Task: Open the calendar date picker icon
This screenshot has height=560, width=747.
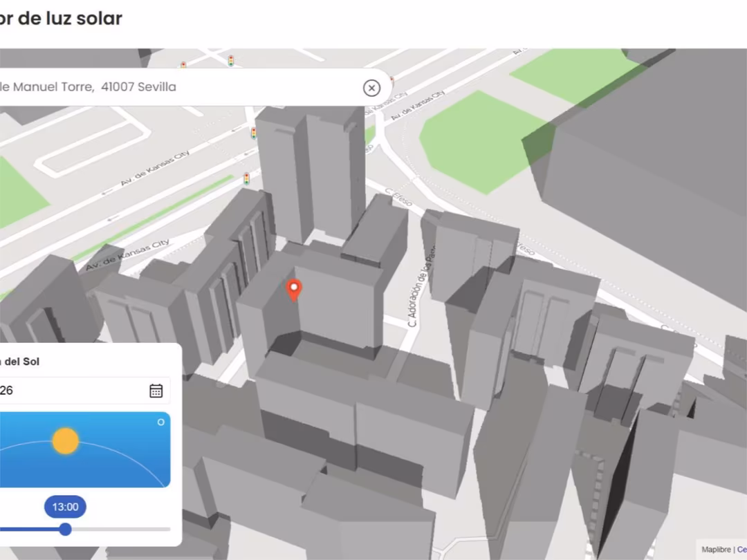Action: (x=156, y=391)
